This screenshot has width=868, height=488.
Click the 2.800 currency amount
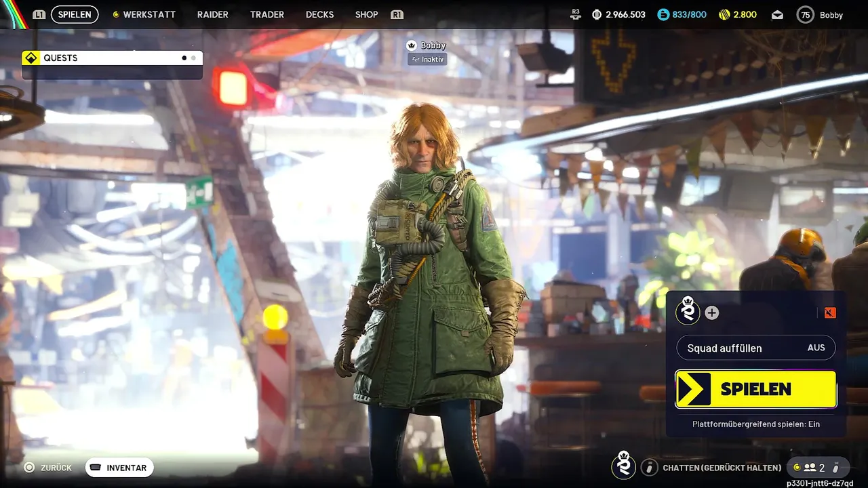click(745, 14)
